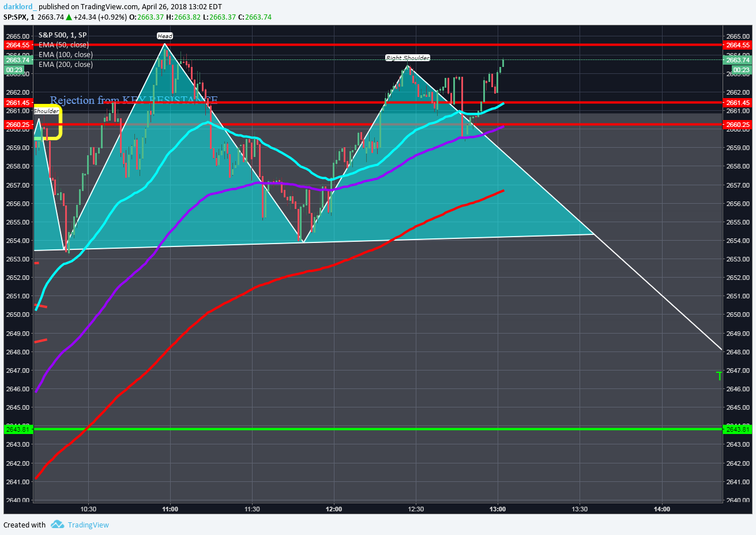Click the Rejection from KEY RESISTANCE annotation
The image size is (756, 535).
[134, 100]
